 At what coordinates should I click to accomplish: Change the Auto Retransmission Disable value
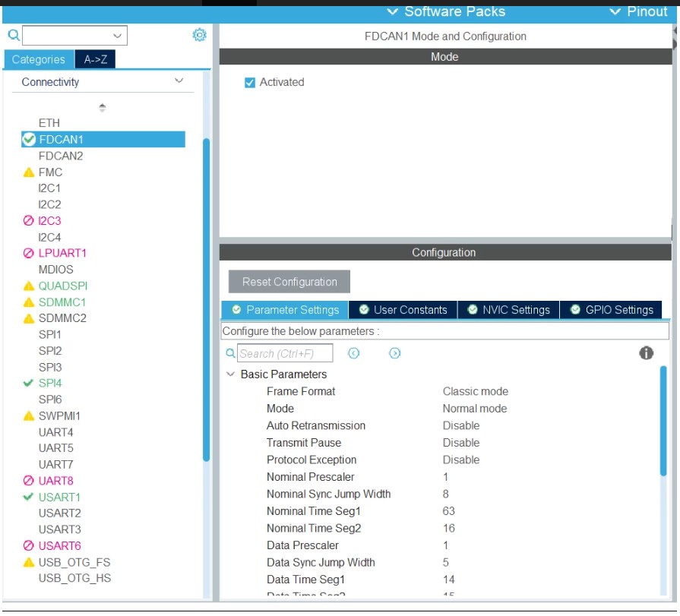coord(461,425)
